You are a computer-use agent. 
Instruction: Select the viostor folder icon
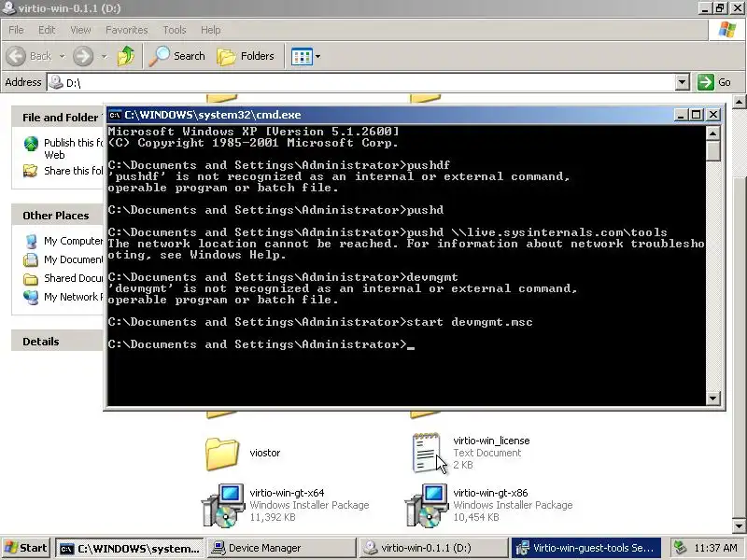[x=222, y=454]
